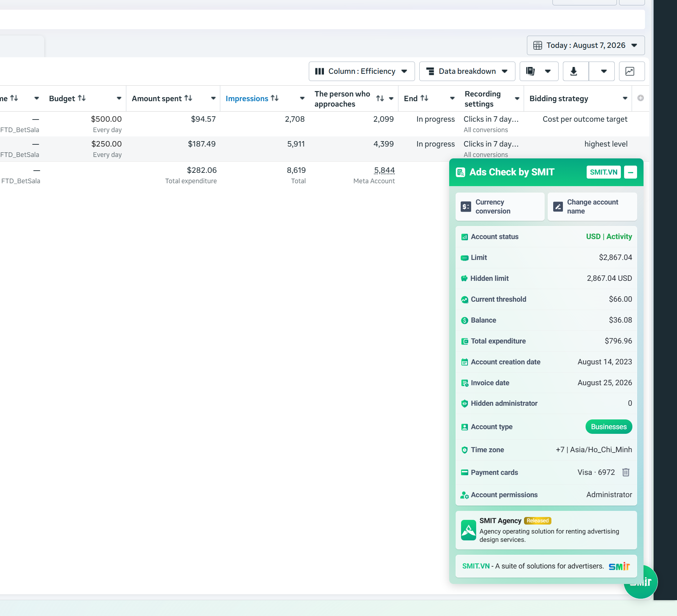Click the $250.00 budget cell
677x616 pixels.
(106, 144)
